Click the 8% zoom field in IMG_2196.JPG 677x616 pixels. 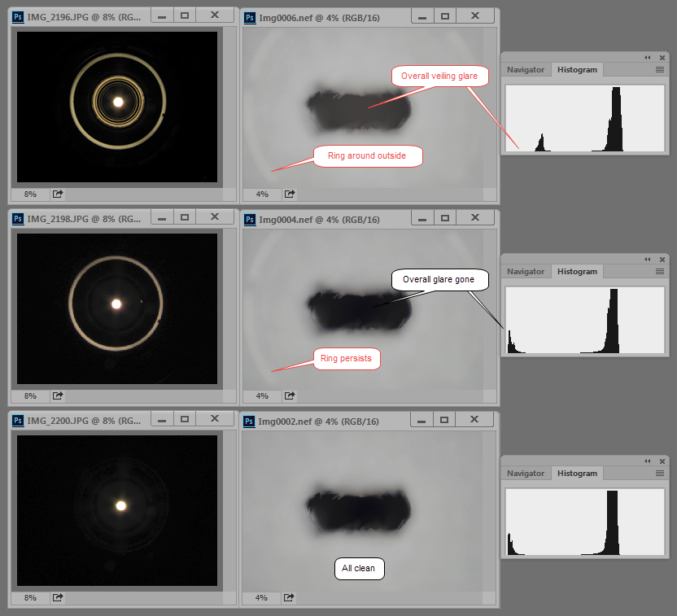pos(30,194)
